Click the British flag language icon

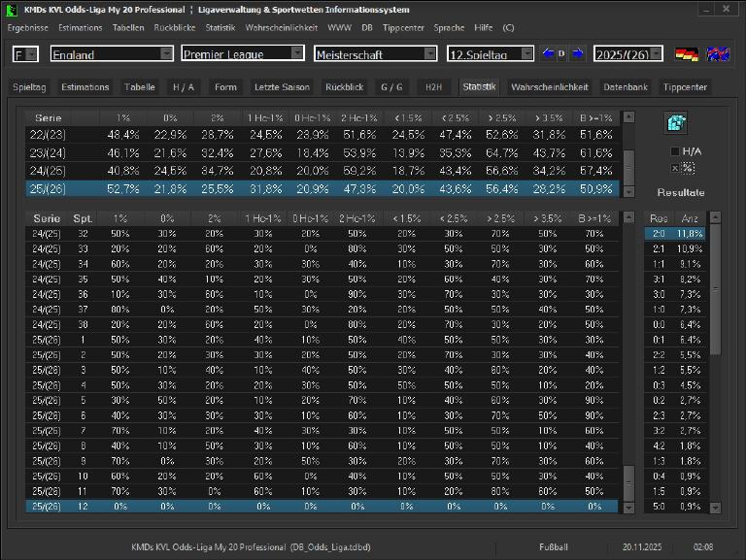[x=718, y=54]
